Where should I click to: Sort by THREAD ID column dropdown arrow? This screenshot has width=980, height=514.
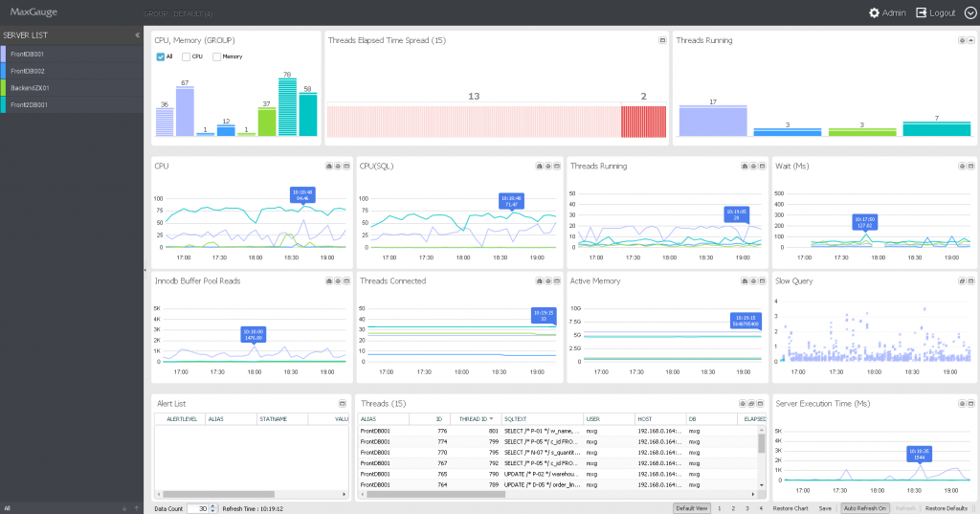[x=491, y=419]
